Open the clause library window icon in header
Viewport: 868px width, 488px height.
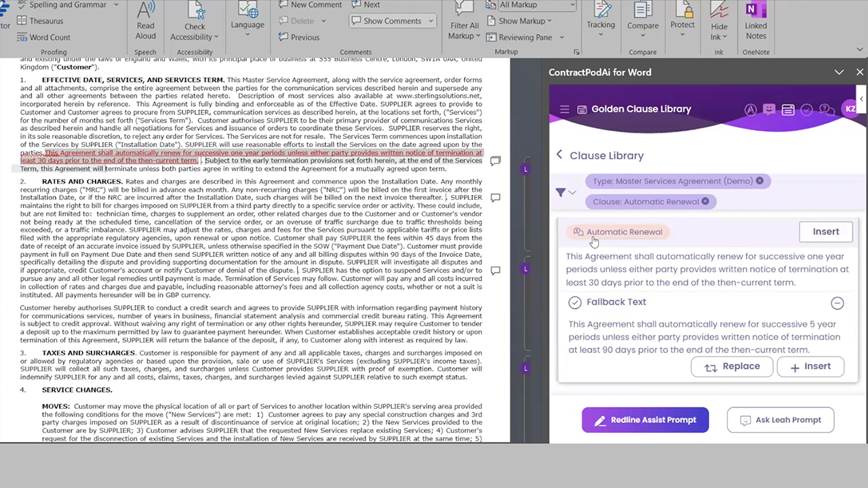pos(788,109)
